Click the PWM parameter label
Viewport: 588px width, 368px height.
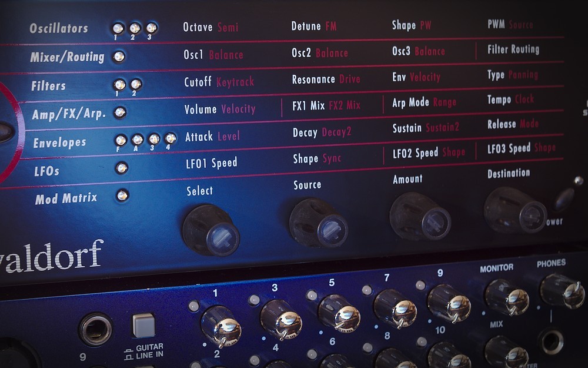point(496,24)
